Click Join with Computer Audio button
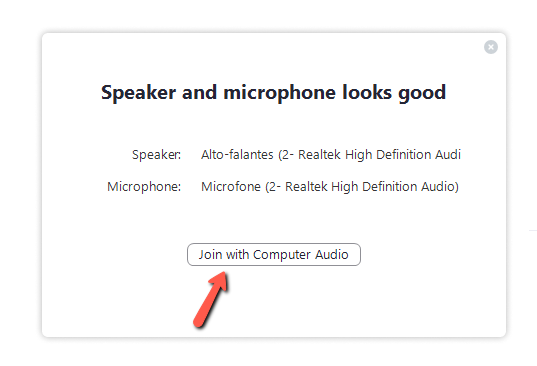 (274, 254)
